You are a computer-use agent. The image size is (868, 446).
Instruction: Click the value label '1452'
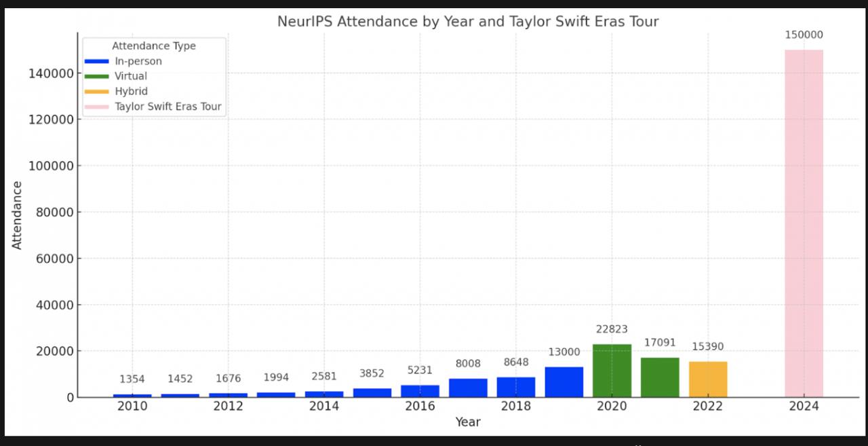click(x=180, y=379)
